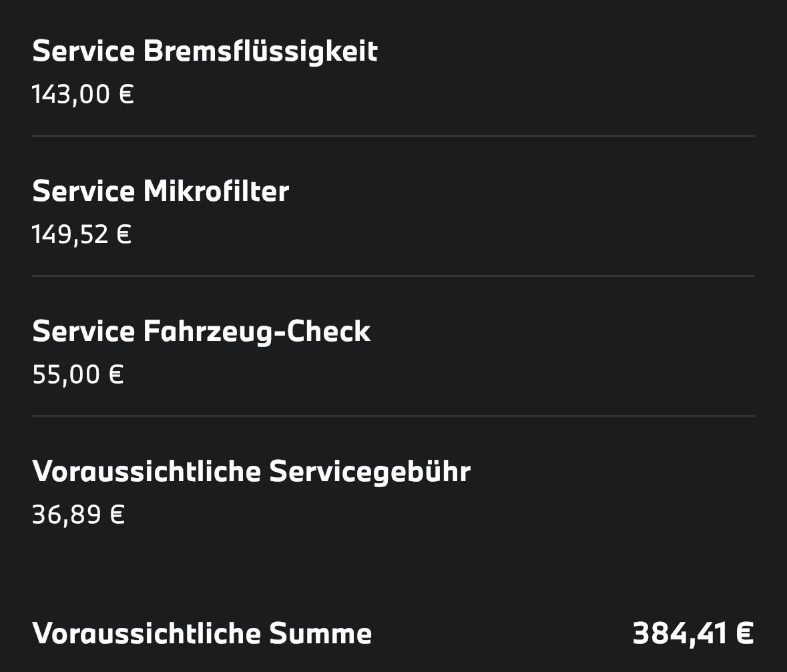Click the word Bremsflüssigkeit
Screen dimensions: 787x672
coord(260,51)
